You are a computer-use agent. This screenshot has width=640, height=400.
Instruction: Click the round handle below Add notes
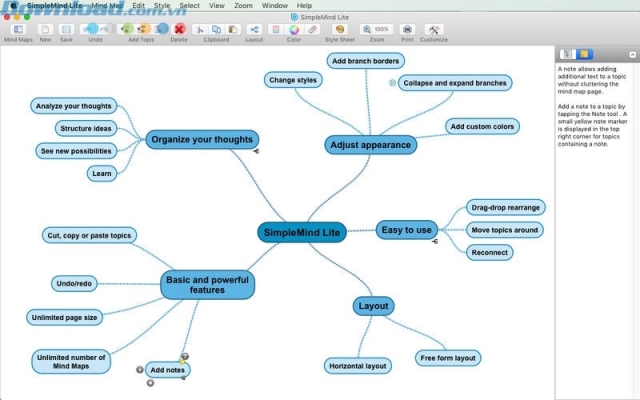(150, 383)
